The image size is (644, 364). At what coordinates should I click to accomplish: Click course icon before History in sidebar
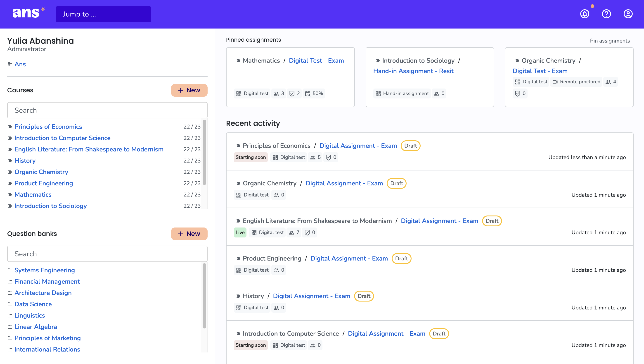(10, 161)
